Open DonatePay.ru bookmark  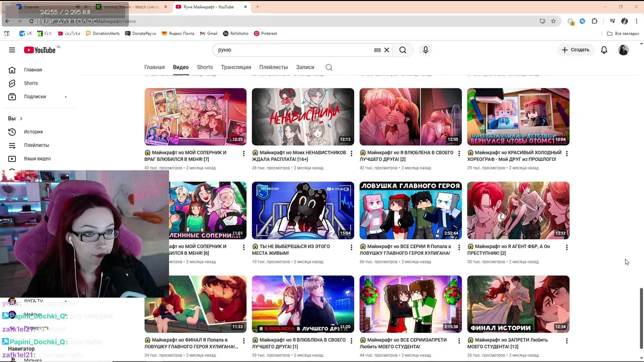point(140,34)
